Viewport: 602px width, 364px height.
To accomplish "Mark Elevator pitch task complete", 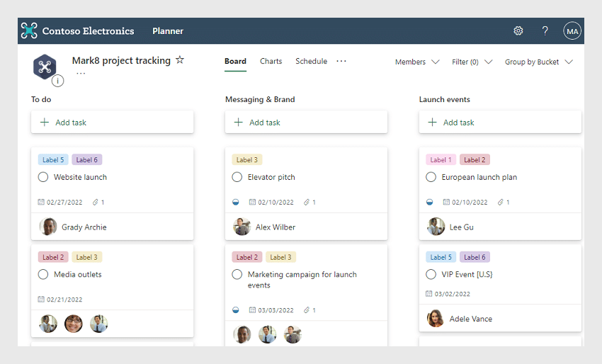I will [237, 177].
